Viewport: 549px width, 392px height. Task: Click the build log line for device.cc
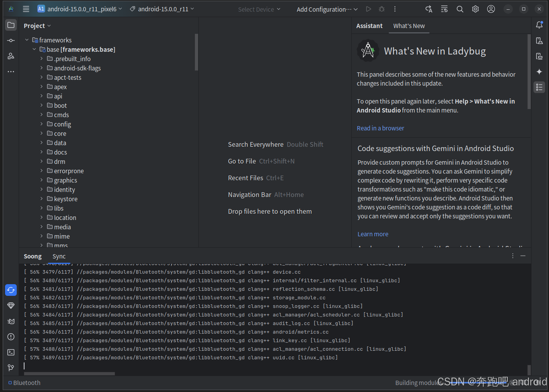pyautogui.click(x=162, y=272)
